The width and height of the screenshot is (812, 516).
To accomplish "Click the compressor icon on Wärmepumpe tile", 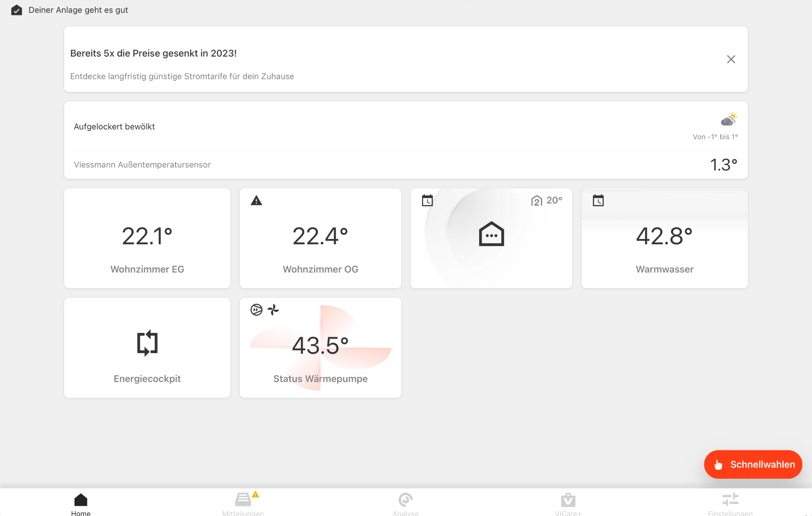I will [256, 310].
